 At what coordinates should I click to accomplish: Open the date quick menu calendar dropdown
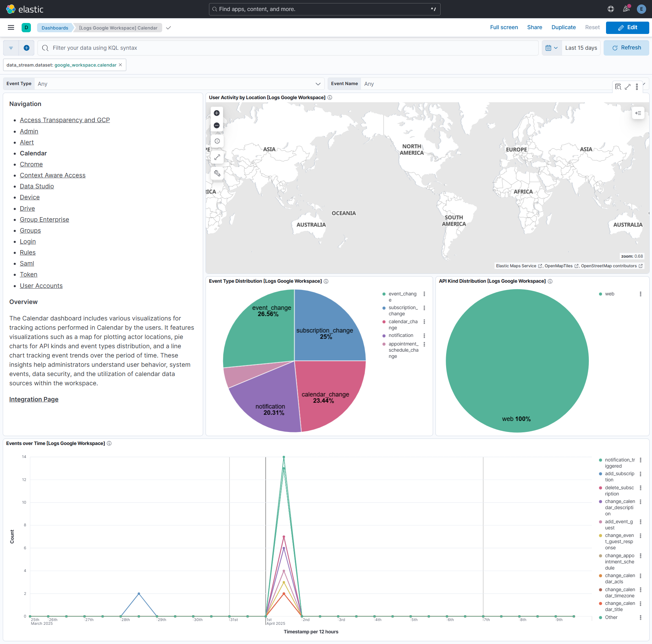point(551,48)
